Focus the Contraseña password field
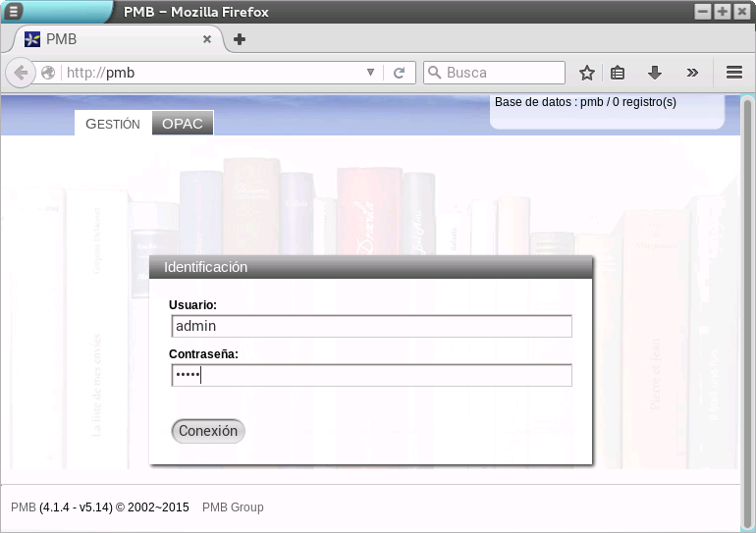 (x=371, y=375)
